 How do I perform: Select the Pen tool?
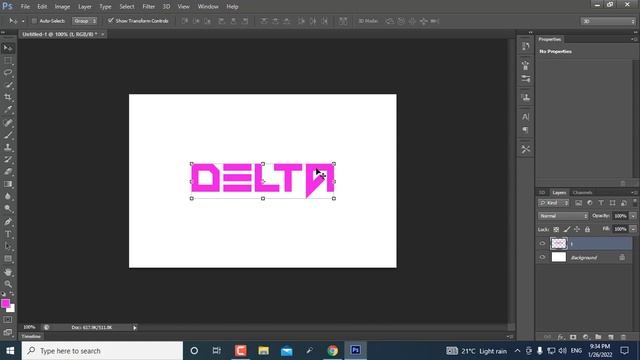pos(8,222)
